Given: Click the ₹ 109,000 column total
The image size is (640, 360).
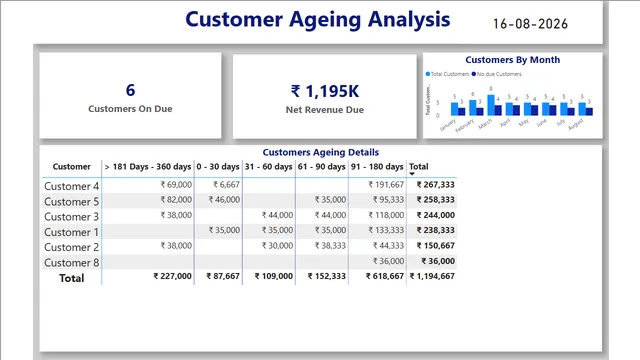Looking at the screenshot, I should click(x=273, y=276).
